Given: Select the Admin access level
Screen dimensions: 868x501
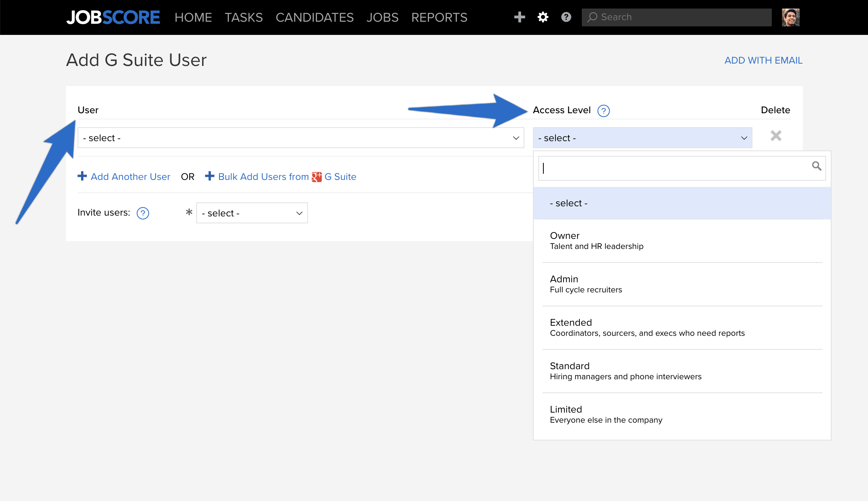Looking at the screenshot, I should (x=682, y=284).
